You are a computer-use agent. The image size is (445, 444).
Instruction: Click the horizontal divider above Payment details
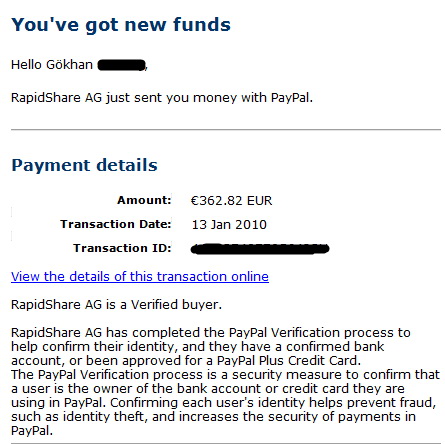click(x=226, y=129)
